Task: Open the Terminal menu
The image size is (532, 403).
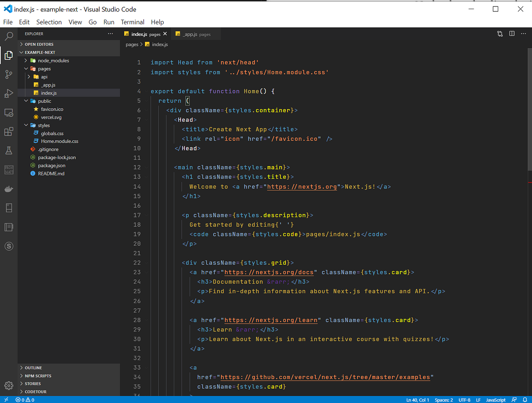Action: pos(133,22)
